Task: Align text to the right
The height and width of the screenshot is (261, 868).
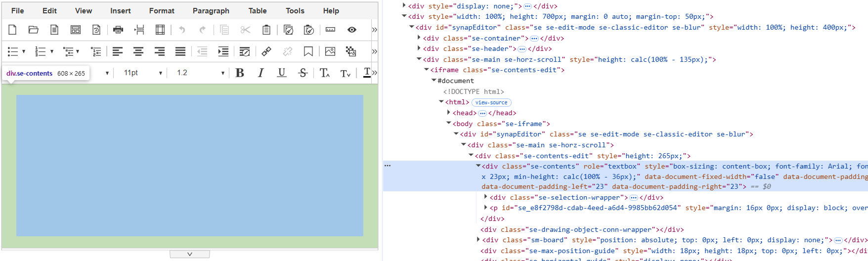Action: click(160, 51)
